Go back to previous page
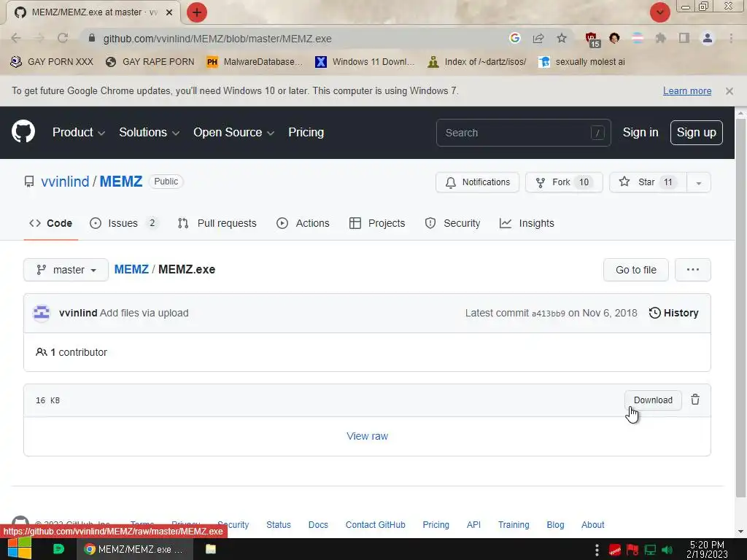The width and height of the screenshot is (747, 560). coord(16,38)
